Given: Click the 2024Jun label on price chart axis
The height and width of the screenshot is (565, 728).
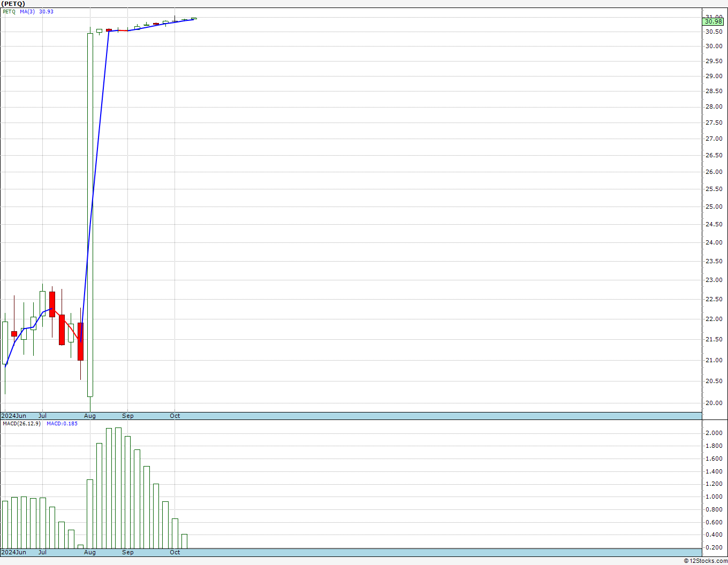Looking at the screenshot, I should point(13,416).
